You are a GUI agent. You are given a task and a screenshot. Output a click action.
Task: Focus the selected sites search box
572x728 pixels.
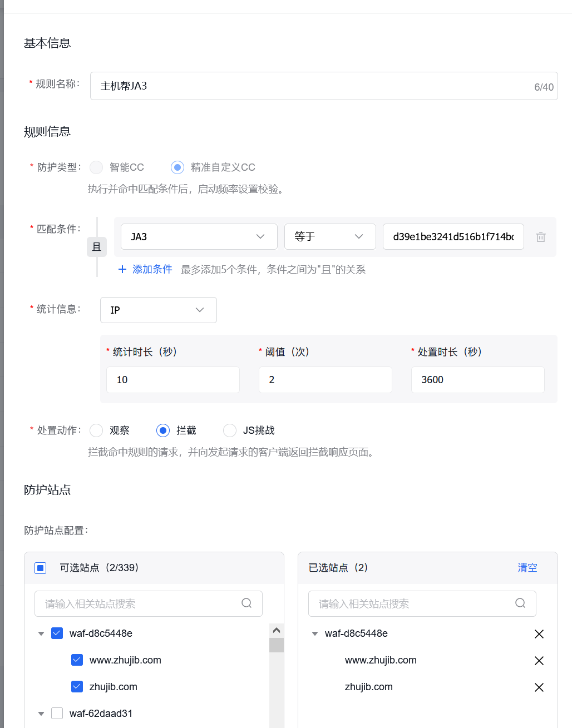[x=422, y=603]
